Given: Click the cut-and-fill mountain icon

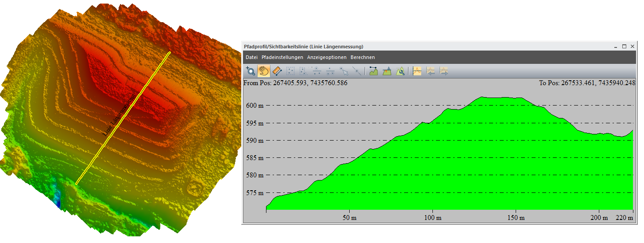Looking at the screenshot, I should click(387, 71).
